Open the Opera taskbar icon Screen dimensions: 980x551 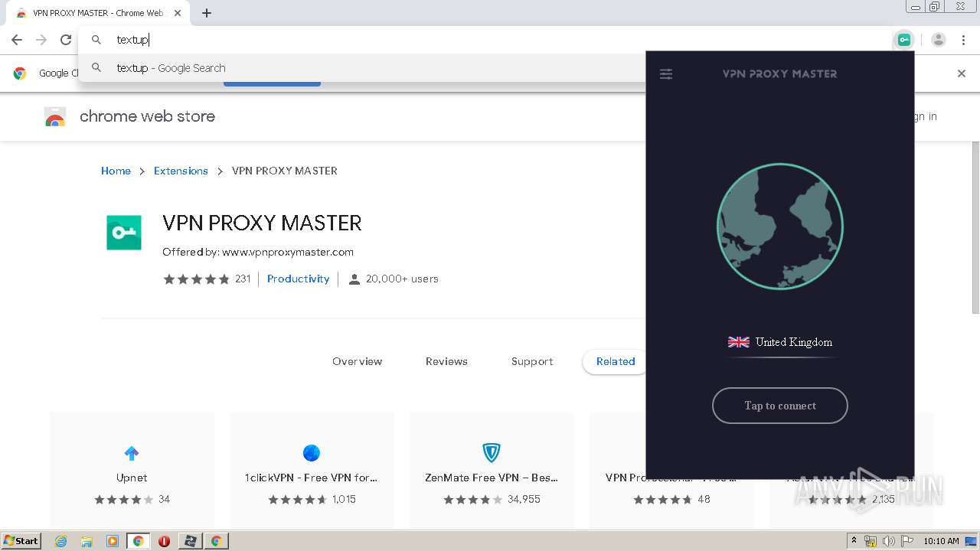click(x=164, y=541)
